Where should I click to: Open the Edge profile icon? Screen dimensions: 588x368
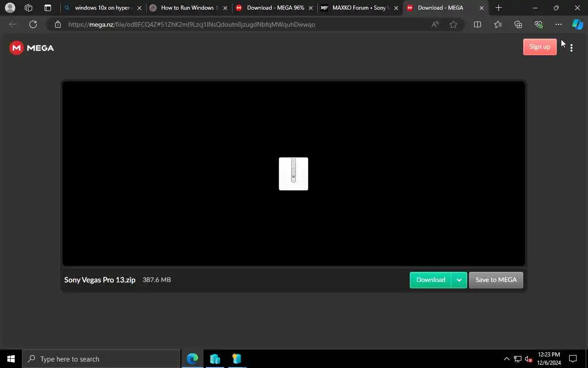(x=10, y=8)
